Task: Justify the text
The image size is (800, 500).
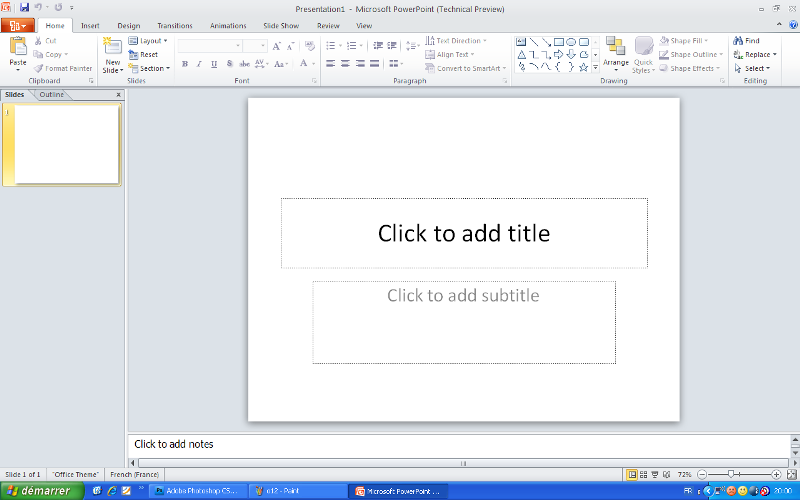Action: point(374,64)
